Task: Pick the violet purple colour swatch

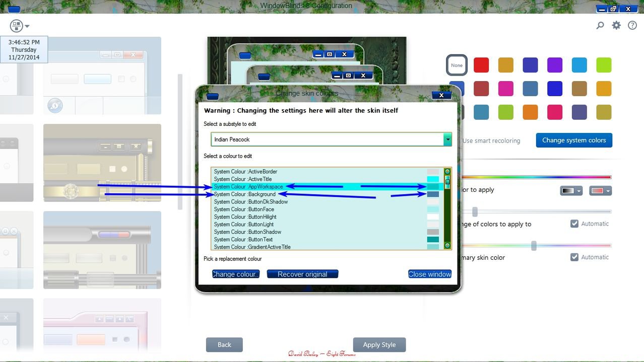Action: point(555,65)
